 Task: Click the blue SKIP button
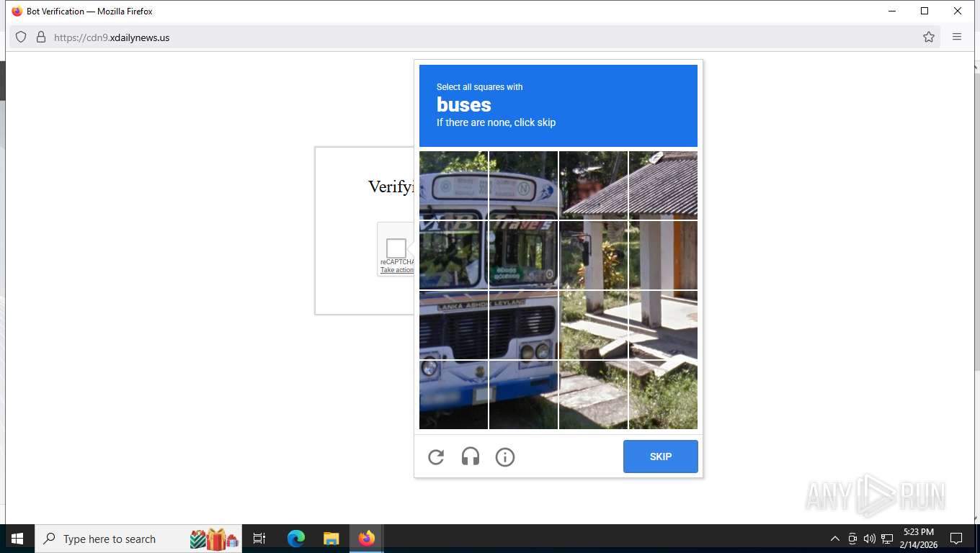(661, 457)
